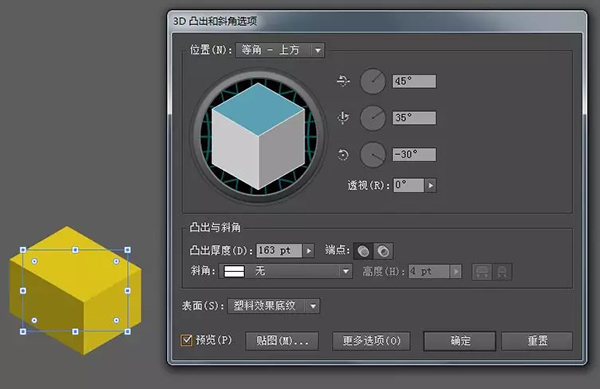Click the 35° Y rotation field
The width and height of the screenshot is (600, 389).
coord(414,118)
